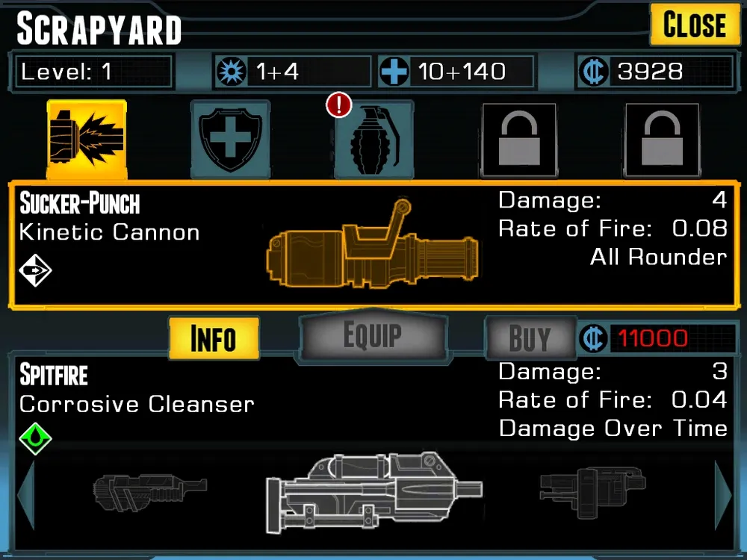Select the Equip tab button
The width and height of the screenshot is (747, 560).
tap(373, 336)
